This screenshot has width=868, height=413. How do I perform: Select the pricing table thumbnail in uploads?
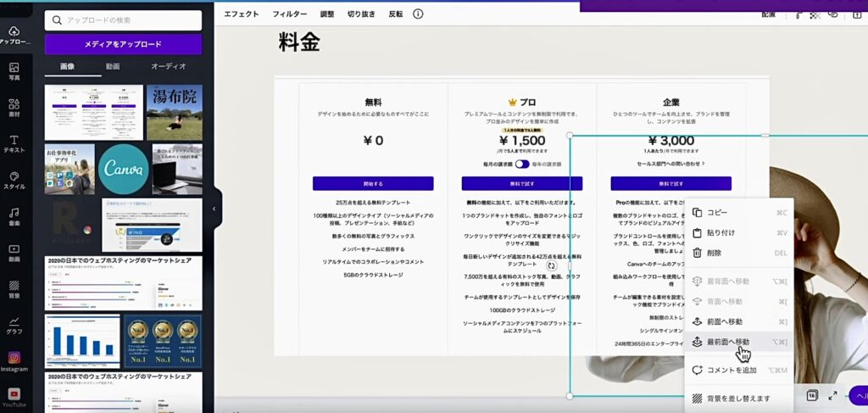[x=93, y=113]
